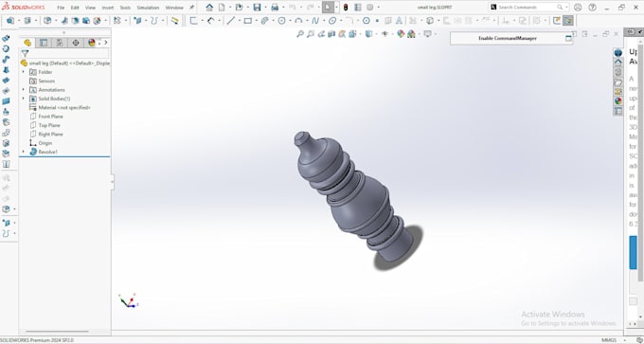The height and width of the screenshot is (344, 644).
Task: Click the Swept Boss icon in left toolbar
Action: 6,60
